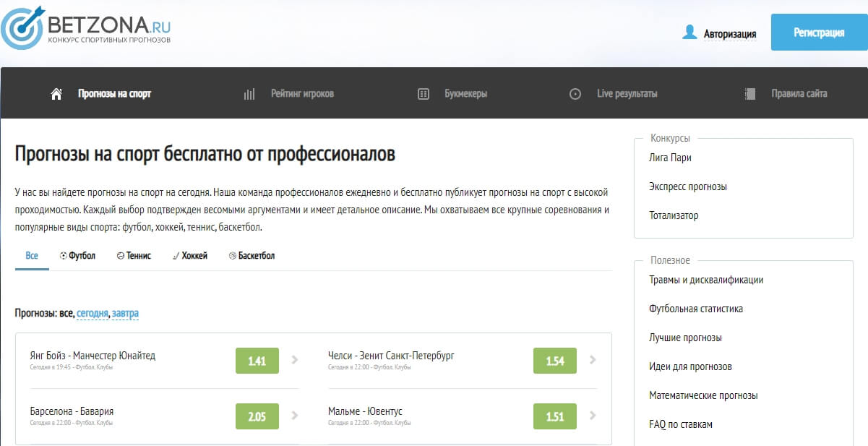Open the Рейтинг игроков menu item
This screenshot has width=868, height=446.
(302, 94)
